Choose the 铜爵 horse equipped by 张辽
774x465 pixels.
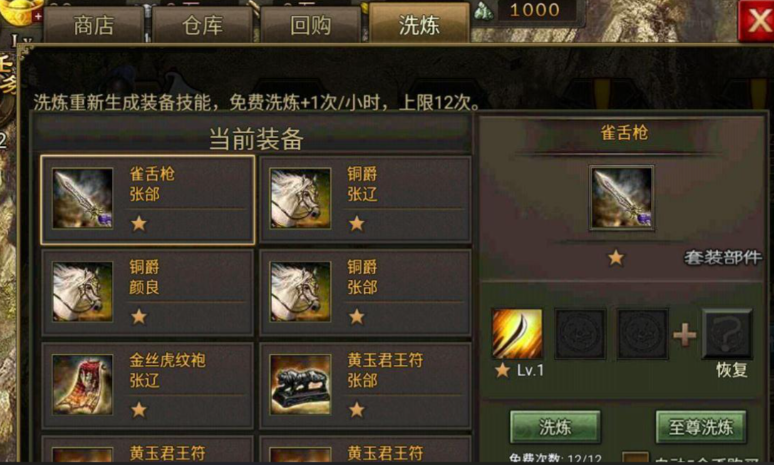(300, 198)
